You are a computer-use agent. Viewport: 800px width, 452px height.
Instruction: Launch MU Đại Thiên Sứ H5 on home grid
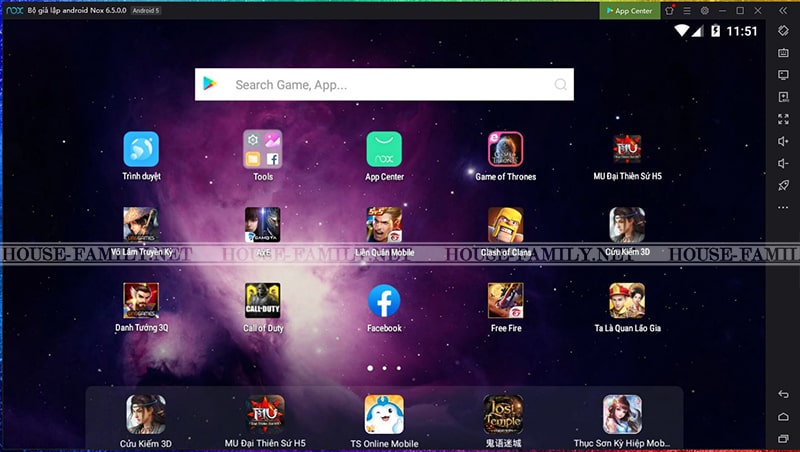(627, 149)
